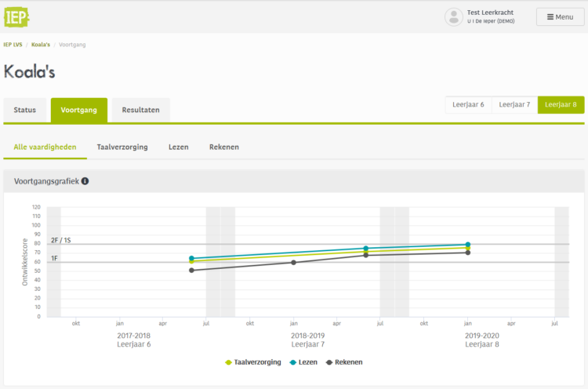Click the IEP logo icon
588x389 pixels.
click(17, 16)
